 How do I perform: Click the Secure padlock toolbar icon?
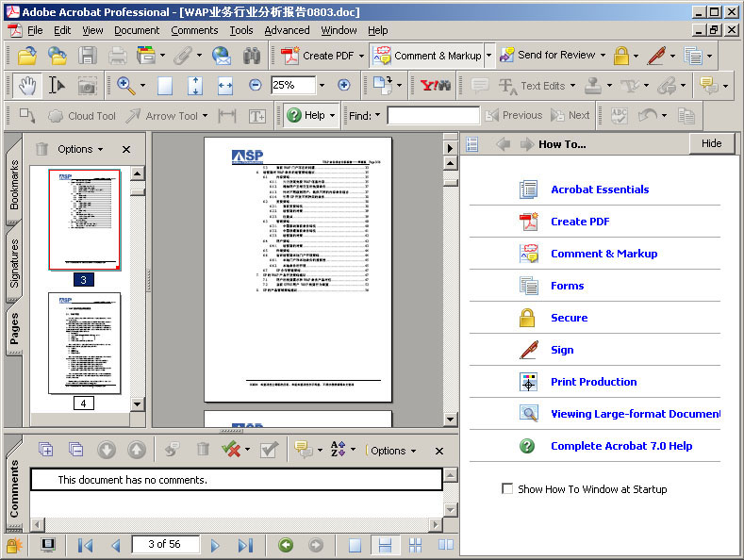coord(621,56)
